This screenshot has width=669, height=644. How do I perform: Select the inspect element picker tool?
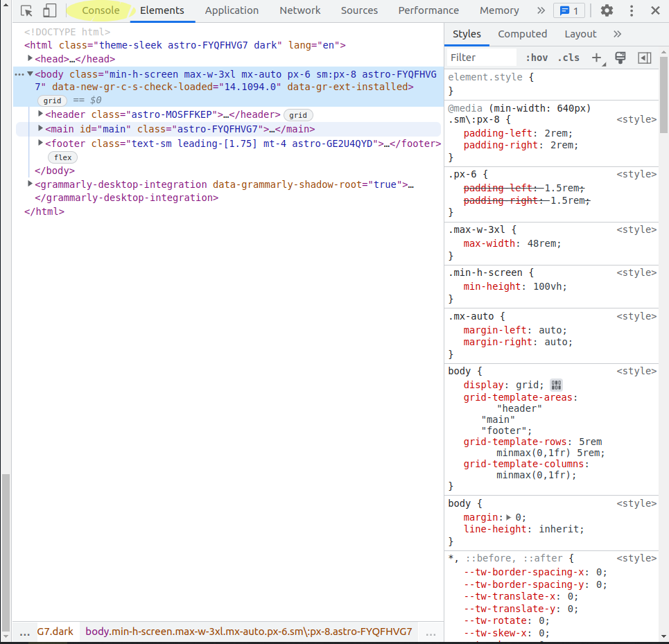[26, 10]
